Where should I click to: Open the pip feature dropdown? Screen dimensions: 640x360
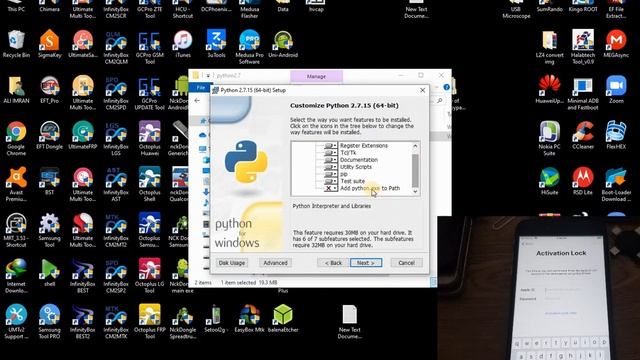(331, 174)
